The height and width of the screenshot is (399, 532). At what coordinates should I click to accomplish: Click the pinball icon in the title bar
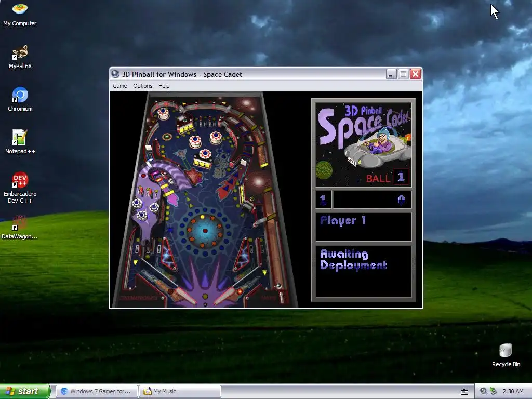click(115, 74)
